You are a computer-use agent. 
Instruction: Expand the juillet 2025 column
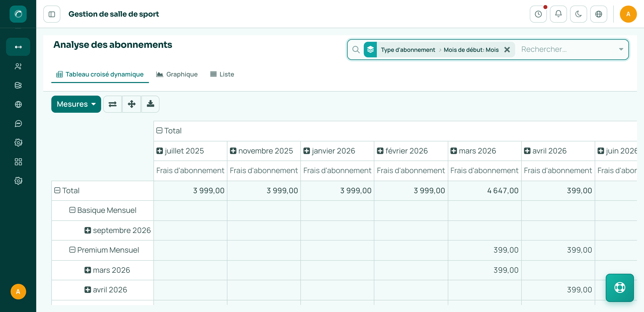159,151
